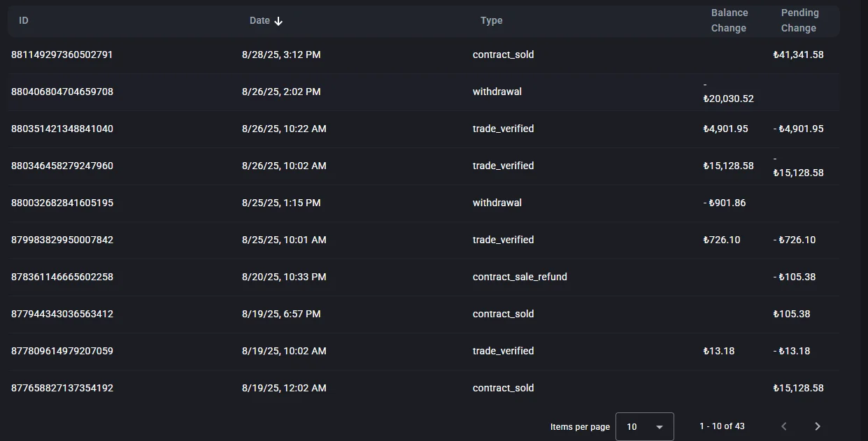This screenshot has height=441, width=868.
Task: Sort by Pending Change column header
Action: tap(799, 20)
